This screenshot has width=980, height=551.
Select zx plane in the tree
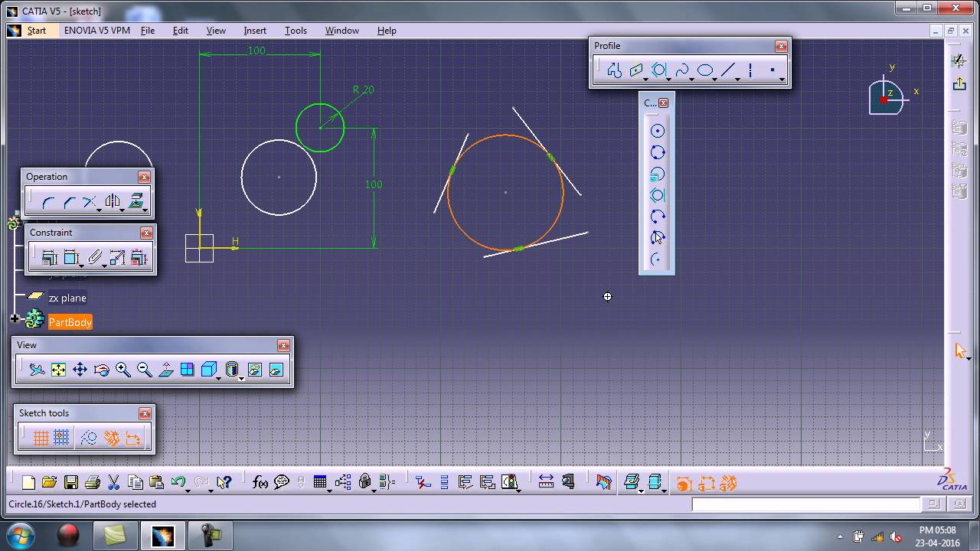coord(67,298)
